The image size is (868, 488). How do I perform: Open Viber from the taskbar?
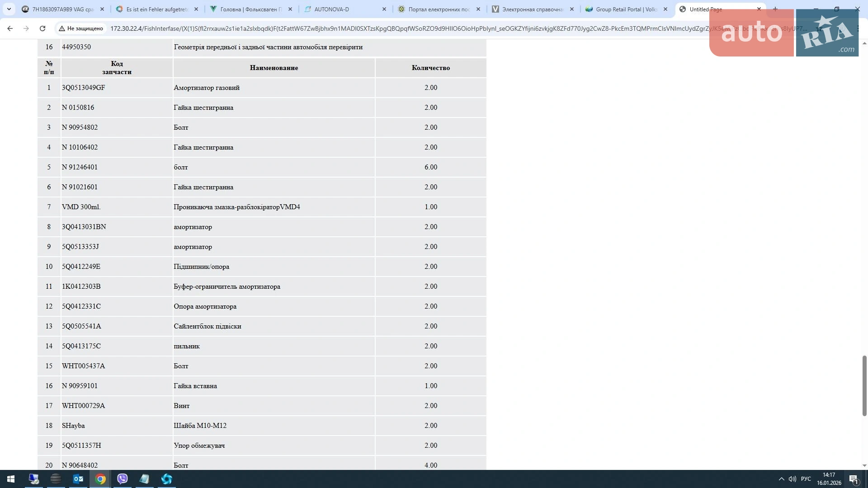(x=123, y=479)
